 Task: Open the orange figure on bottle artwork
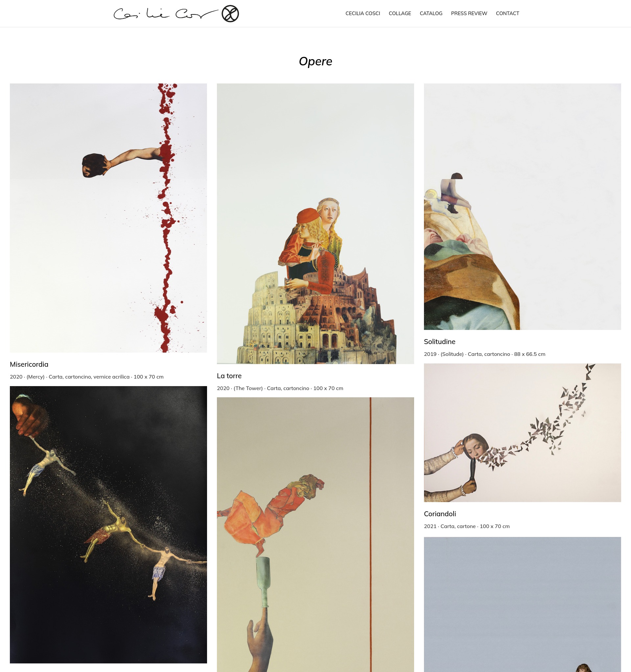315,534
